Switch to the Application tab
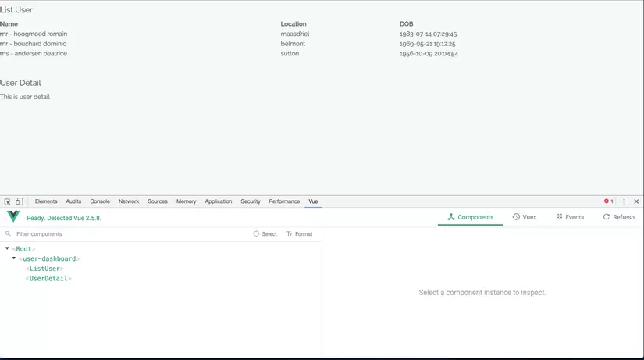 219,201
